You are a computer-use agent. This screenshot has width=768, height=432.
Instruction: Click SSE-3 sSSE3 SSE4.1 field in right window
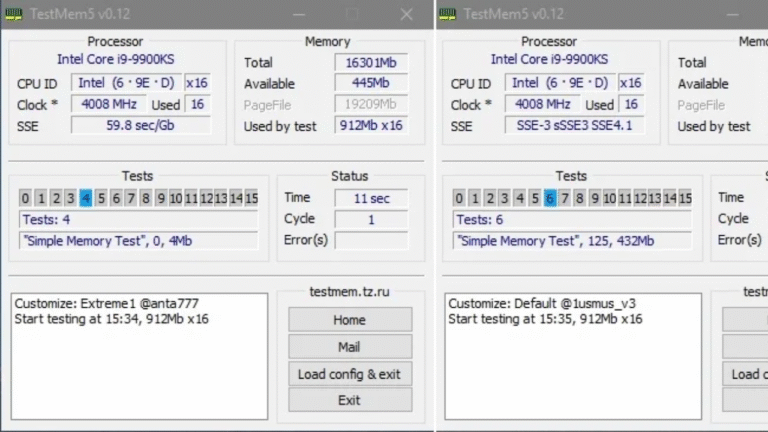(574, 125)
